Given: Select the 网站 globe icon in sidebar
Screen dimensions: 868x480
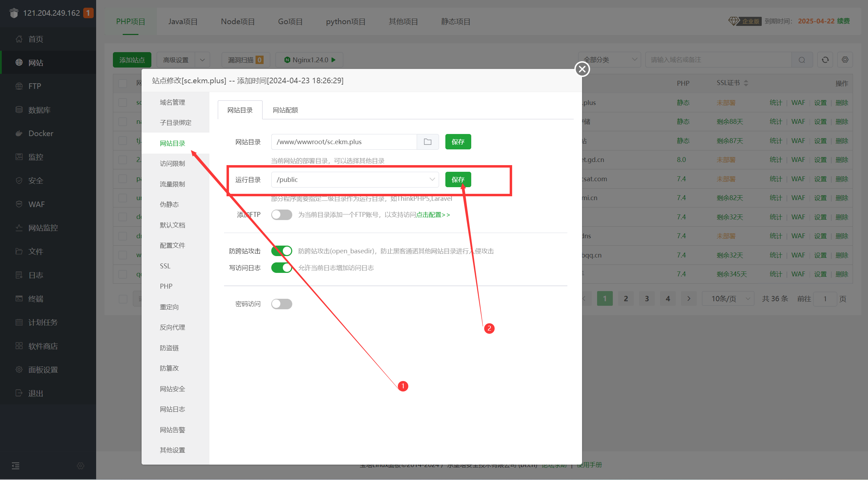Looking at the screenshot, I should coord(19,62).
